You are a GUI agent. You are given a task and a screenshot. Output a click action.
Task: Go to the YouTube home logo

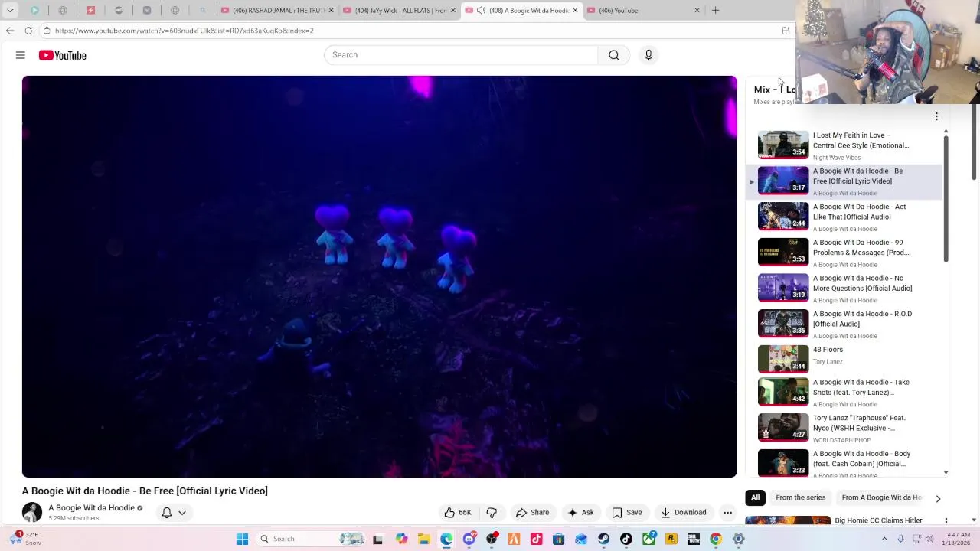[63, 55]
